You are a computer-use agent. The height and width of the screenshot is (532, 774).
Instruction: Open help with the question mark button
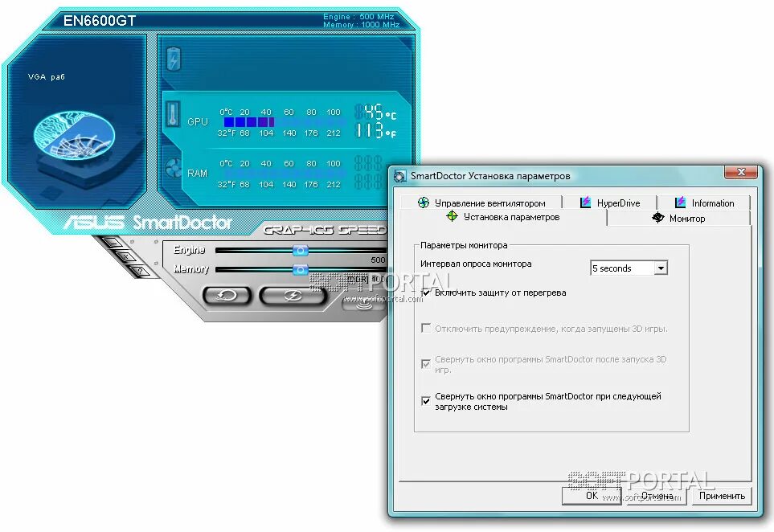(140, 271)
